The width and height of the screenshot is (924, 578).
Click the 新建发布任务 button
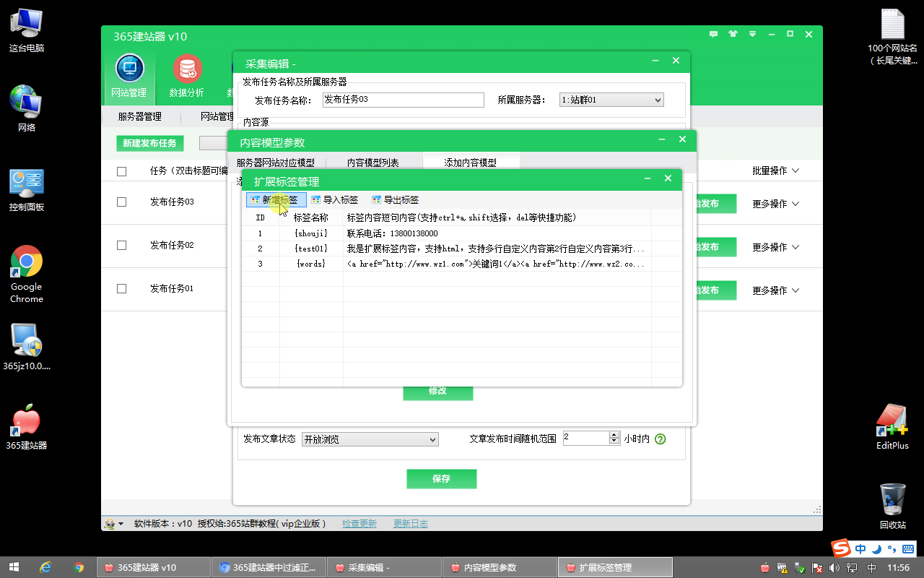click(149, 143)
